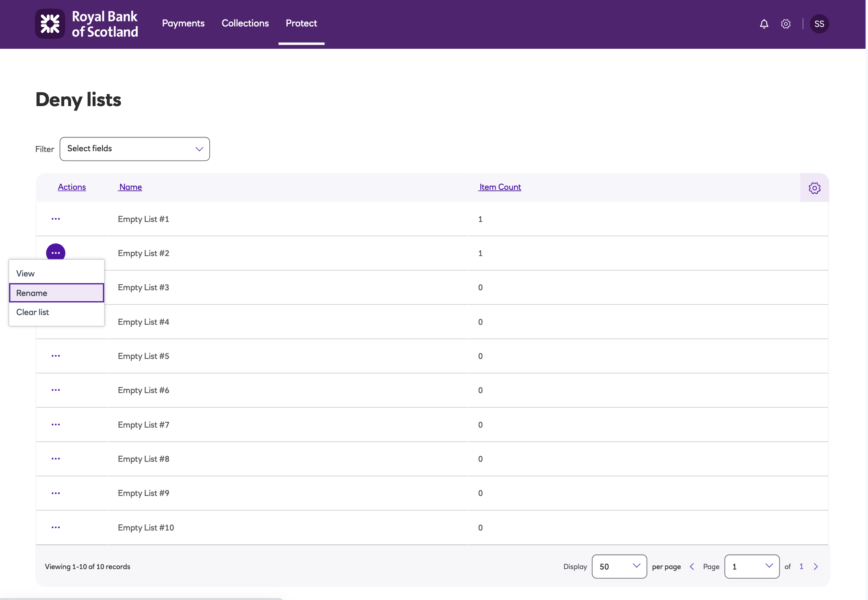Viewport: 868px width, 600px height.
Task: Choose View from the context menu
Action: 56,273
